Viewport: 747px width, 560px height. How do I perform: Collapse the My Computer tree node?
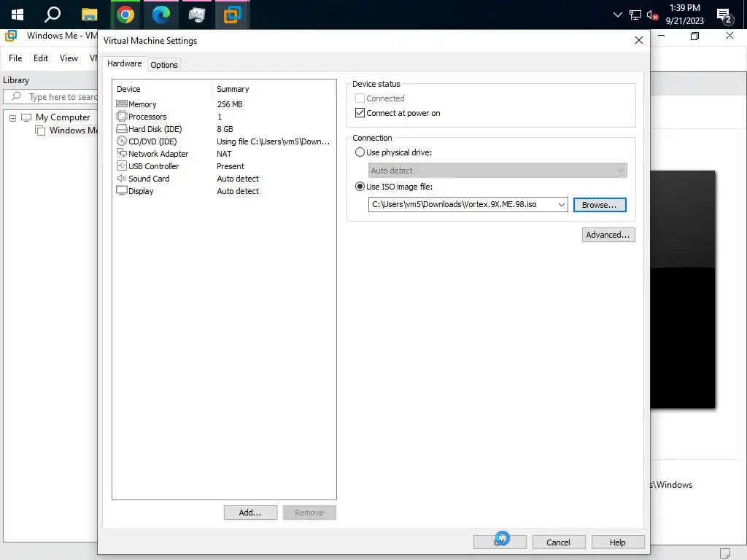click(13, 117)
